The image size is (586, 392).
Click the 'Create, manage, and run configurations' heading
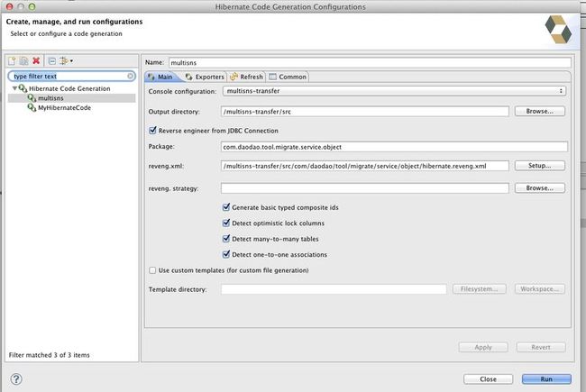[x=74, y=22]
